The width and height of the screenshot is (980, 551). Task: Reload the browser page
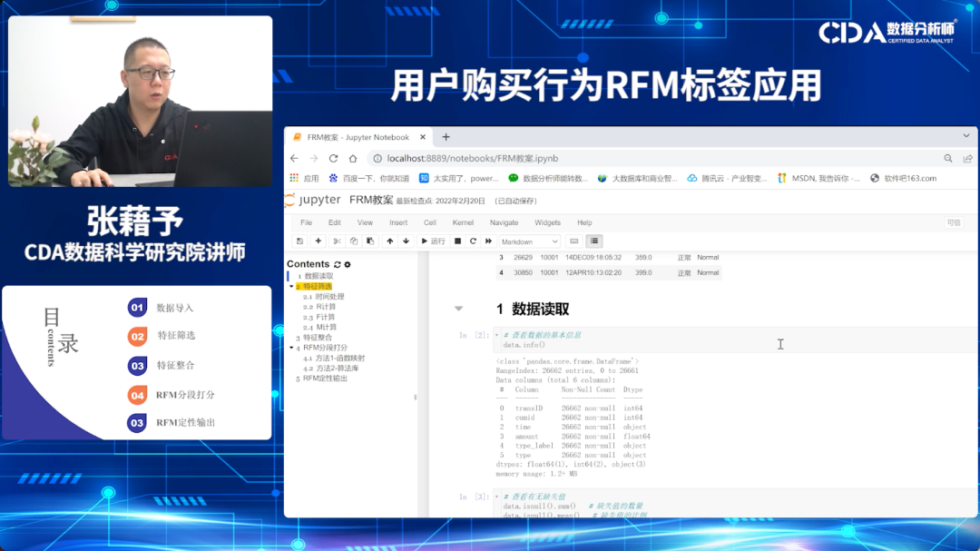[x=333, y=158]
